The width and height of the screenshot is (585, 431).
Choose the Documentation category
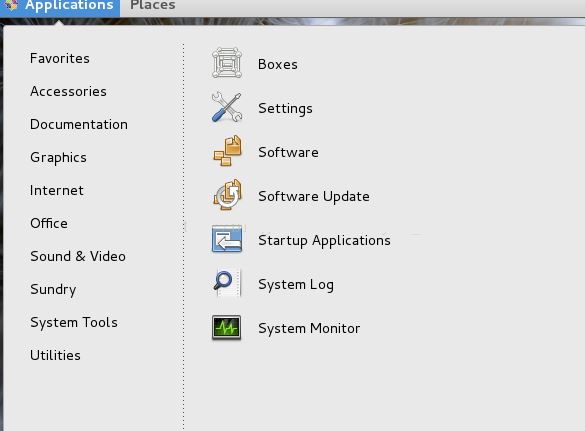[79, 124]
